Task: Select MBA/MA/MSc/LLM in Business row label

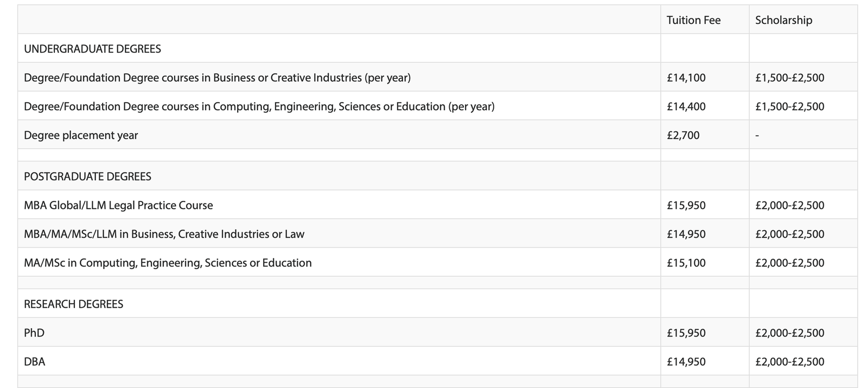Action: (164, 234)
